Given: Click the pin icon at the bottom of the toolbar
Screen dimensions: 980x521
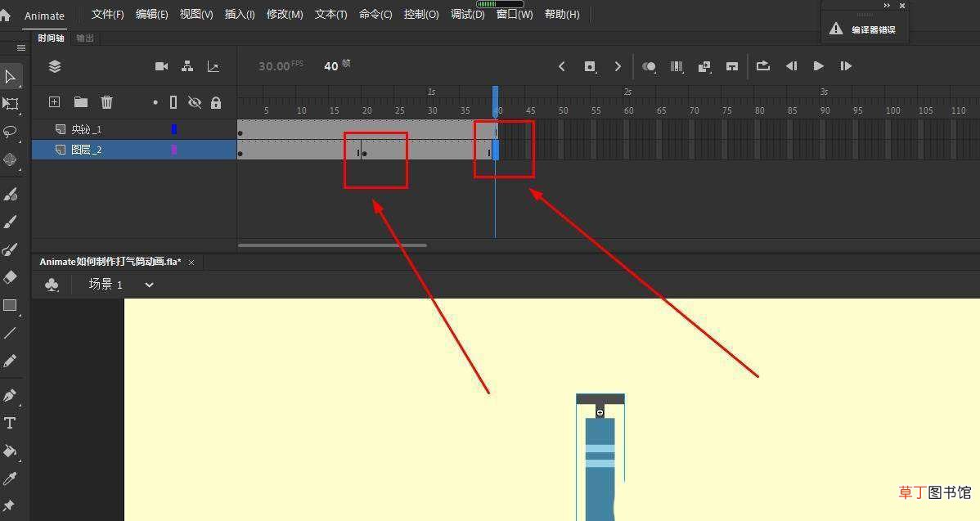Looking at the screenshot, I should click(9, 505).
